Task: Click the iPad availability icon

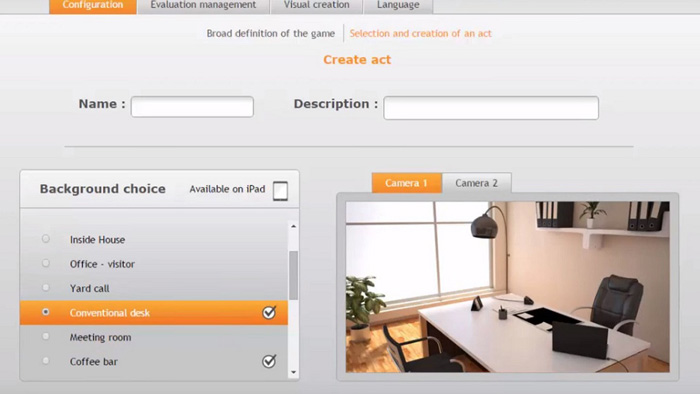Action: (x=280, y=191)
